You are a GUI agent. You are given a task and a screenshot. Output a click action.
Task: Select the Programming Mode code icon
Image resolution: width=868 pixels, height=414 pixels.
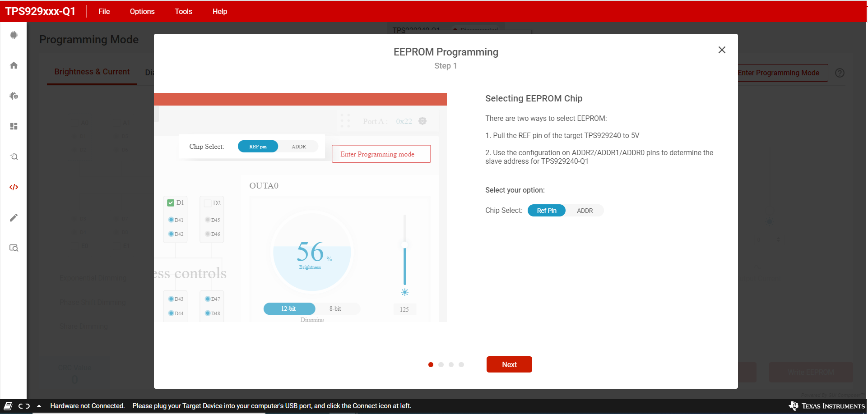point(14,187)
